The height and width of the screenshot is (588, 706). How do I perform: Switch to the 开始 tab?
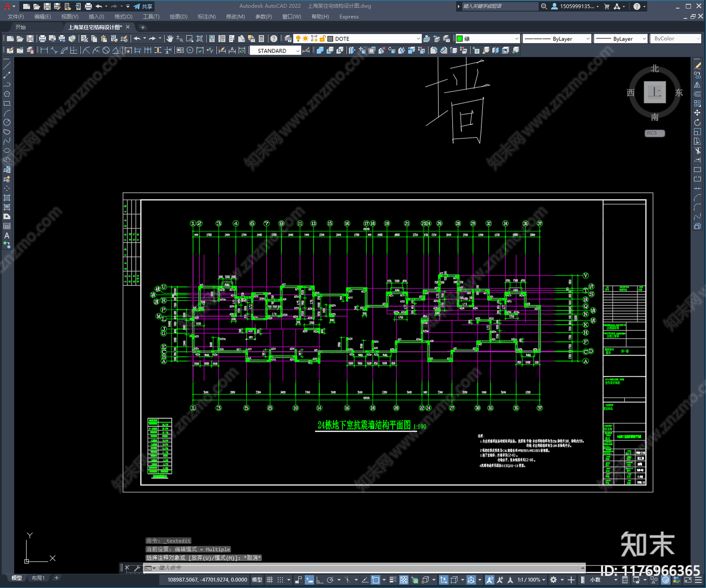pyautogui.click(x=20, y=27)
